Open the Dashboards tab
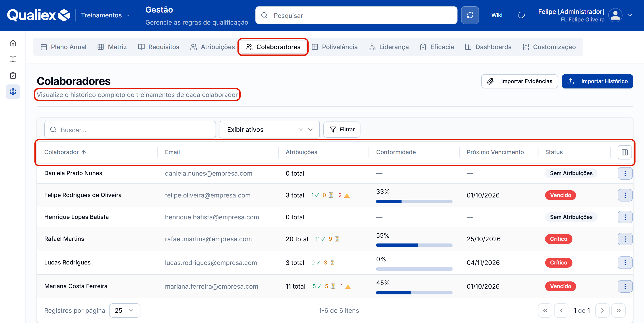Viewport: 644px width, 323px height. 488,47
